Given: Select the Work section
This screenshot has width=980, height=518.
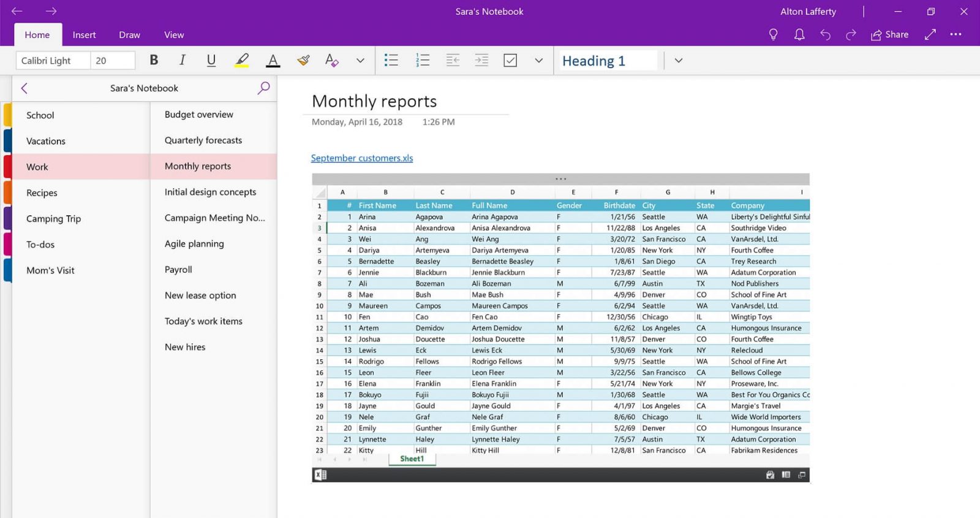Looking at the screenshot, I should (81, 167).
